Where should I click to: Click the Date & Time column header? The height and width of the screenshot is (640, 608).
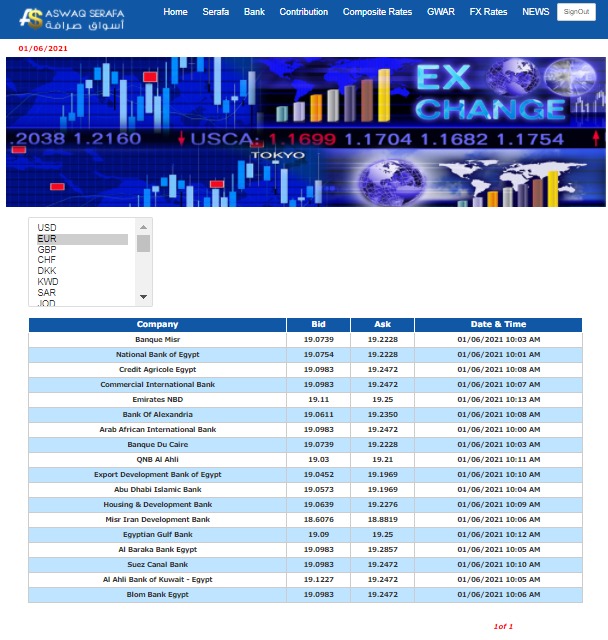click(x=498, y=324)
